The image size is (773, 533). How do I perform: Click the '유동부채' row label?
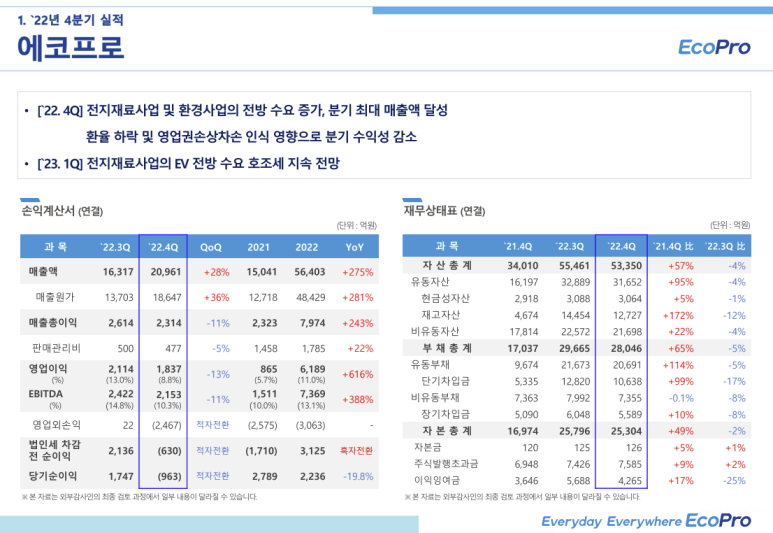pyautogui.click(x=430, y=365)
